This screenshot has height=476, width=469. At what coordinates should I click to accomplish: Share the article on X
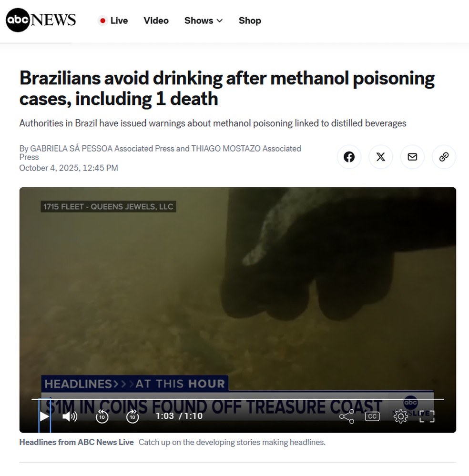tap(381, 157)
